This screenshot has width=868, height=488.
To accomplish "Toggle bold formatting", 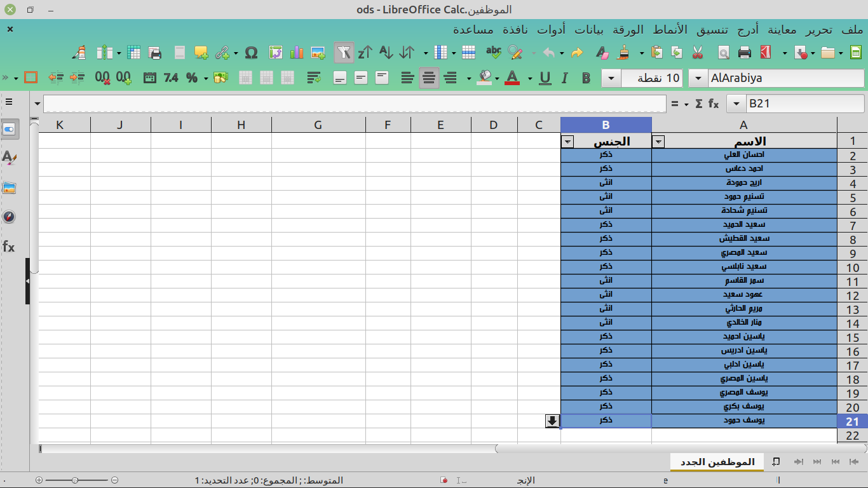I will point(586,78).
